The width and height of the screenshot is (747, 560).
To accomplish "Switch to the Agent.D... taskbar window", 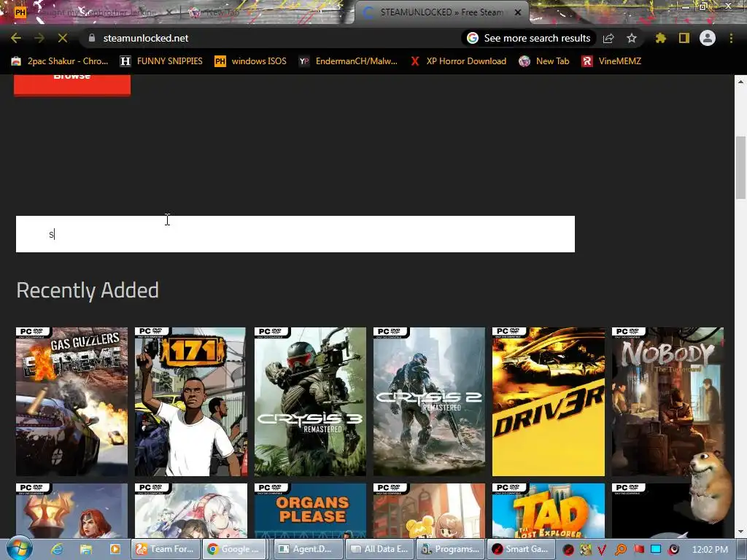I will 308,549.
